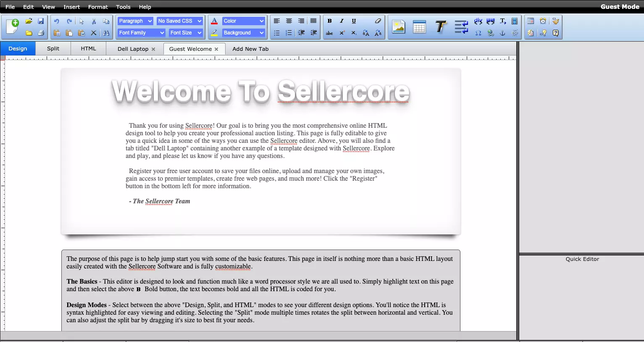Viewport: 644px width, 342px height.
Task: Click the open file folder icon
Action: [x=29, y=21]
